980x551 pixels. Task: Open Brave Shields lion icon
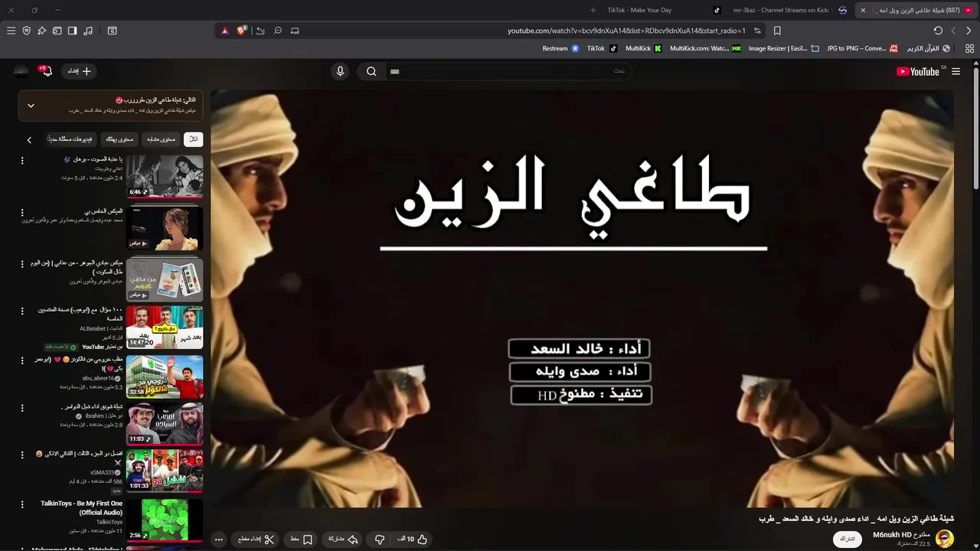[x=242, y=31]
